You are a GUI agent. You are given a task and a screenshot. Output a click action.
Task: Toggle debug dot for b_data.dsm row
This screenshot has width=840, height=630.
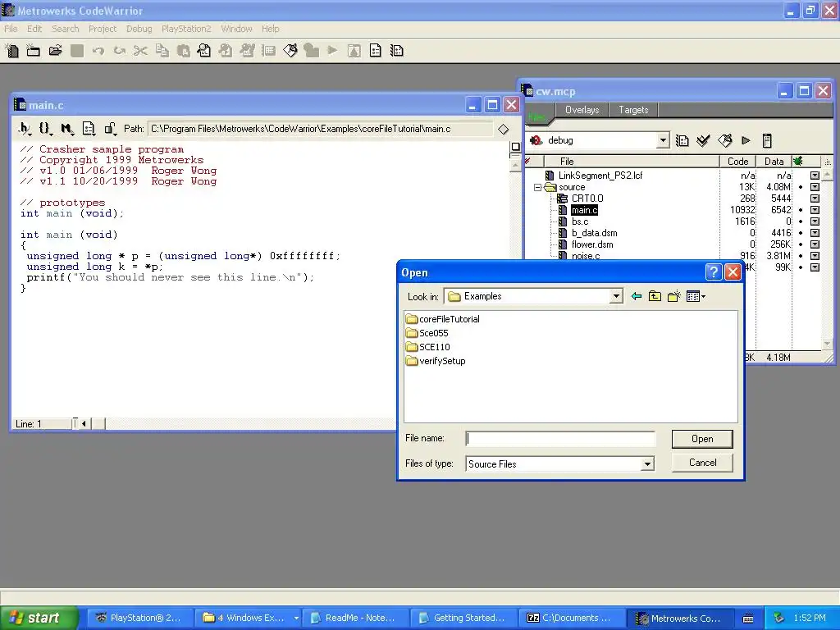tap(801, 233)
